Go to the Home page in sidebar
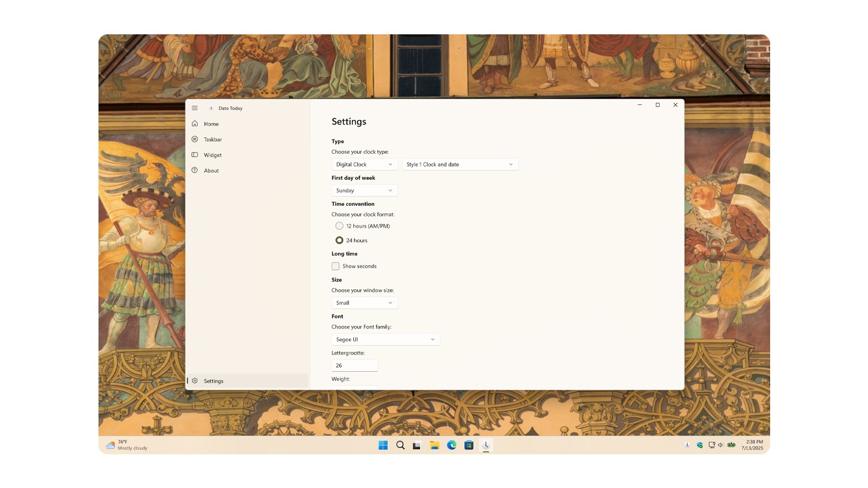The width and height of the screenshot is (868, 488). 247,124
